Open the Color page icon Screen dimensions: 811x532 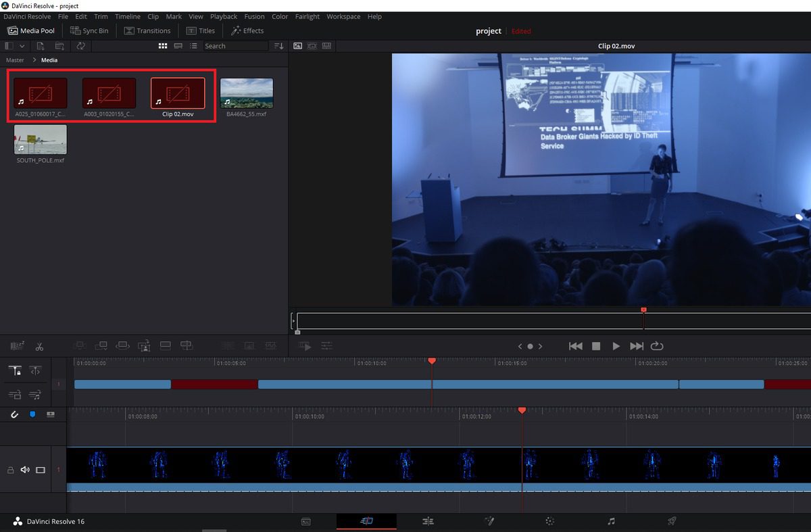coord(549,521)
